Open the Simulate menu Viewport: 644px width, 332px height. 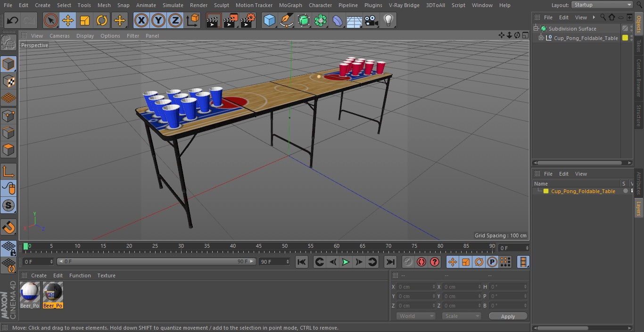pyautogui.click(x=173, y=5)
